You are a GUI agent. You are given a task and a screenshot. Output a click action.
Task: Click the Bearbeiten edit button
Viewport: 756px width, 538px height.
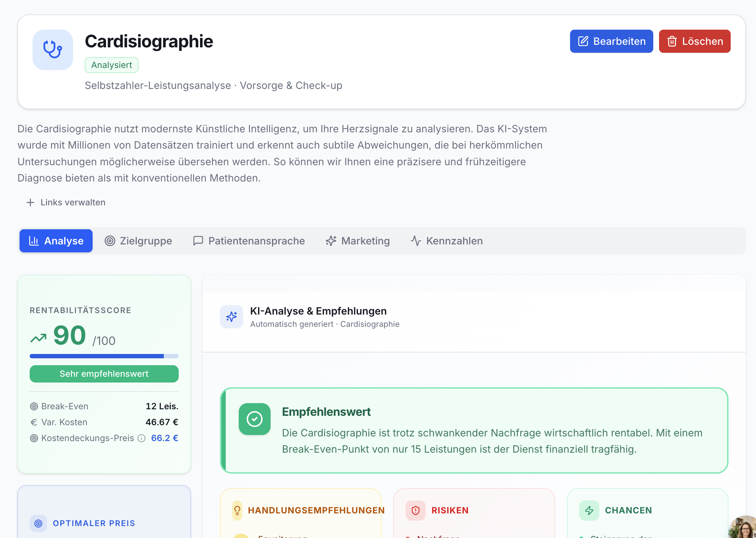pos(611,41)
